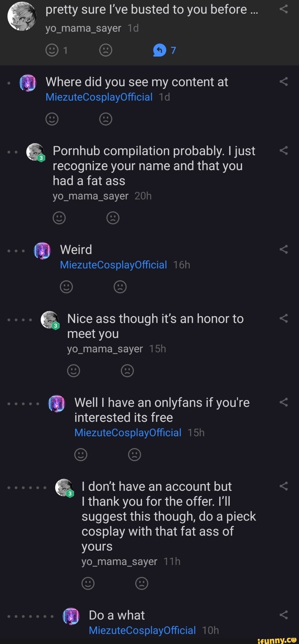
Task: Smile-react to the top comment with 1 smile
Action: (x=52, y=50)
